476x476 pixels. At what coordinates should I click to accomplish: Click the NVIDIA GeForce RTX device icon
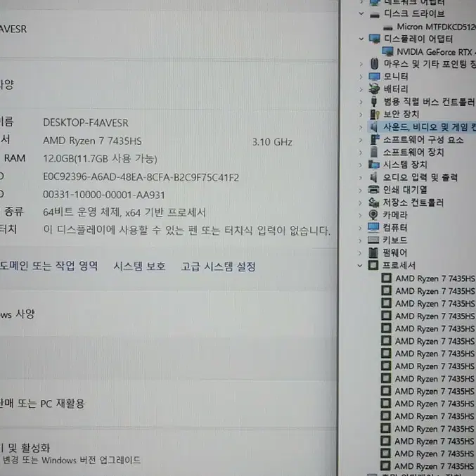coord(387,51)
